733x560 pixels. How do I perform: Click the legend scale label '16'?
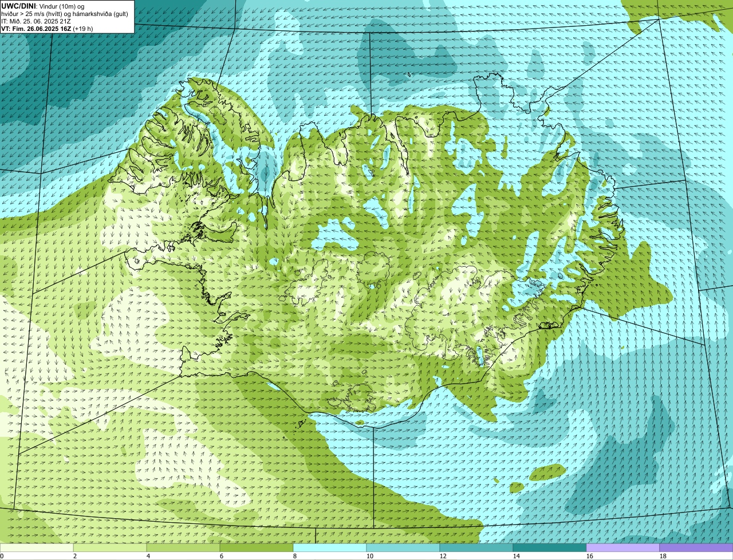(590, 556)
